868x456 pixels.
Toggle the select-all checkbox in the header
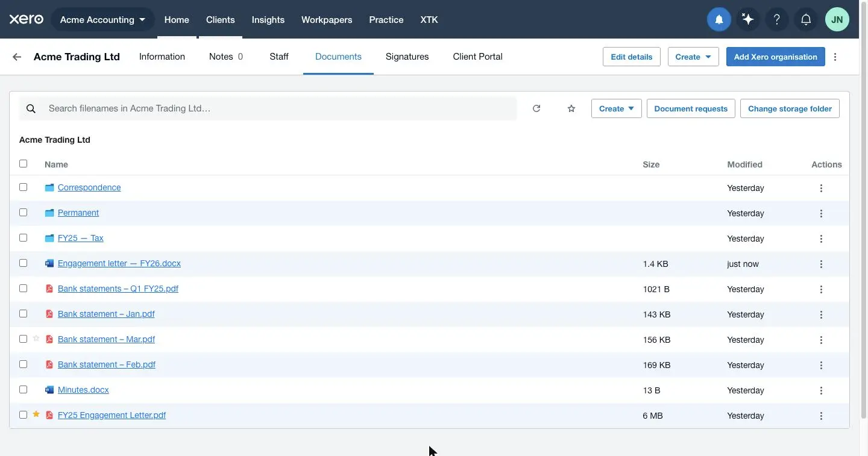click(x=24, y=163)
